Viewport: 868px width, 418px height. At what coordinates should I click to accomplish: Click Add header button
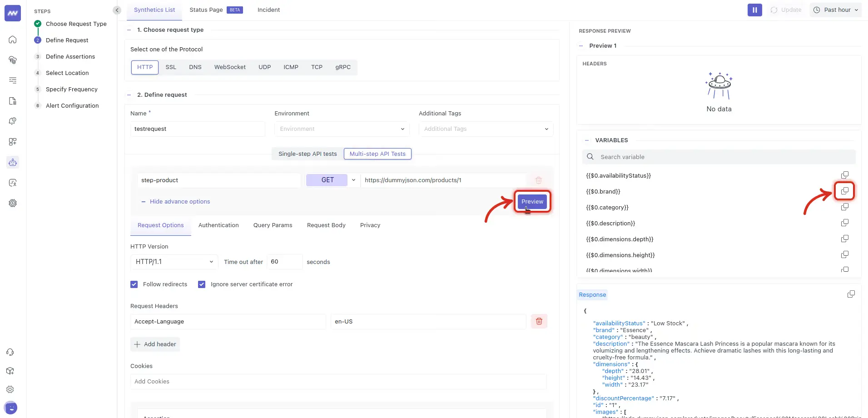click(155, 344)
